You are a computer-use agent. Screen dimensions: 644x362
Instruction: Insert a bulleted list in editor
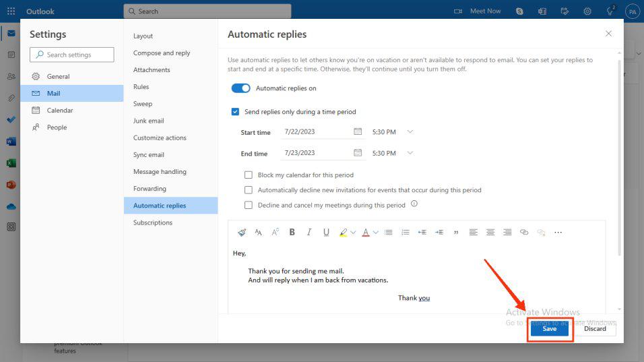pyautogui.click(x=388, y=232)
